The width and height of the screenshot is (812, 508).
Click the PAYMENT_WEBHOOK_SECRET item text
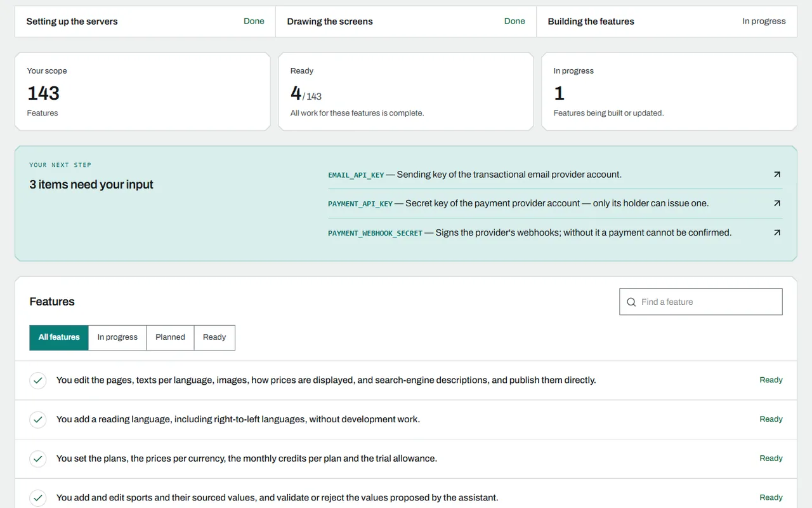[x=530, y=232]
